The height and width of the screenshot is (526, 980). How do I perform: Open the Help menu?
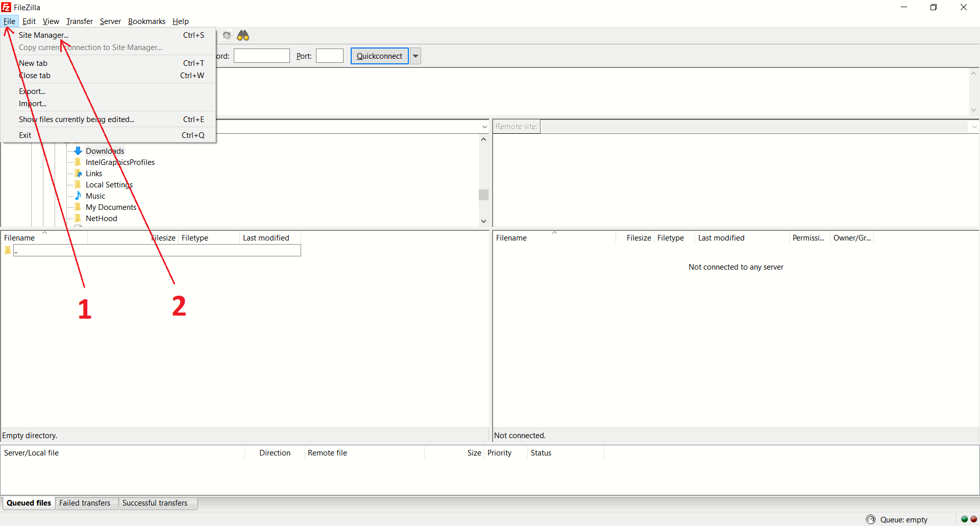point(181,21)
